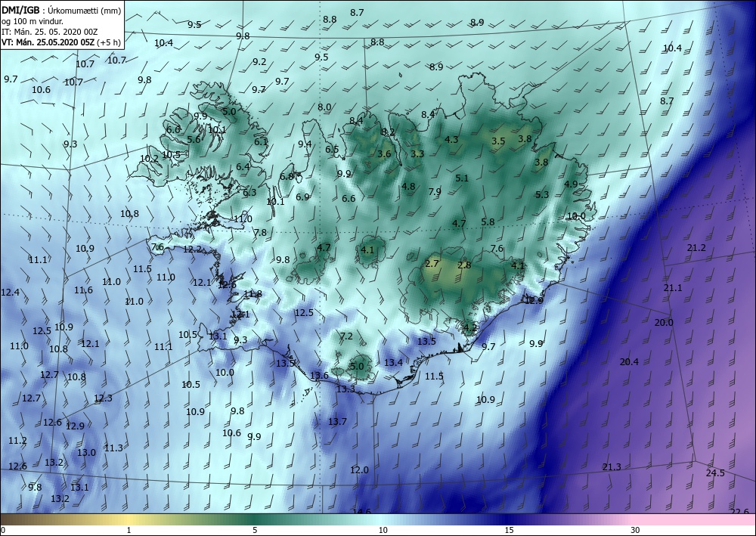Click the map value 4.3

pos(451,139)
